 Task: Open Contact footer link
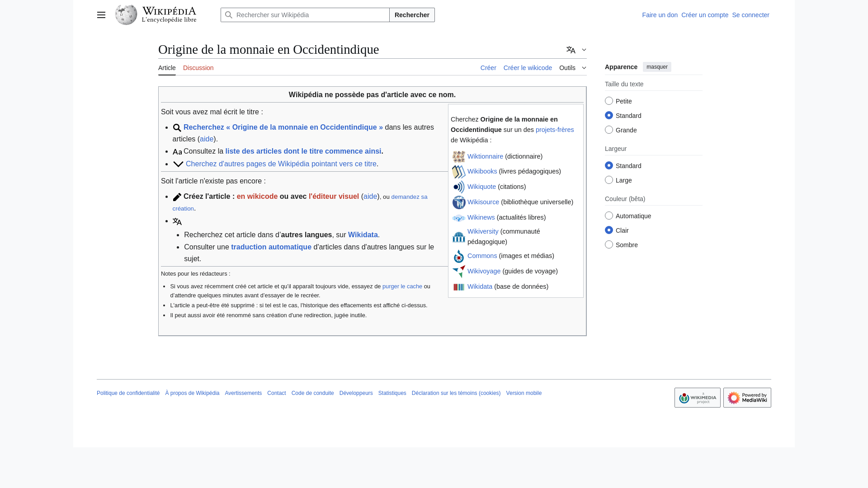pos(276,393)
